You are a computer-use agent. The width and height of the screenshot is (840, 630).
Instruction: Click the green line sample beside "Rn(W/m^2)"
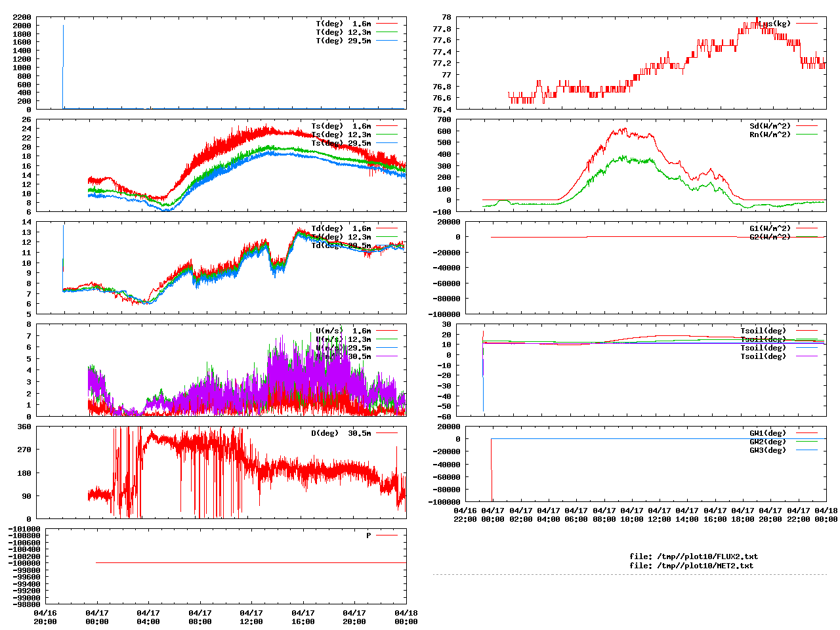[x=807, y=135]
